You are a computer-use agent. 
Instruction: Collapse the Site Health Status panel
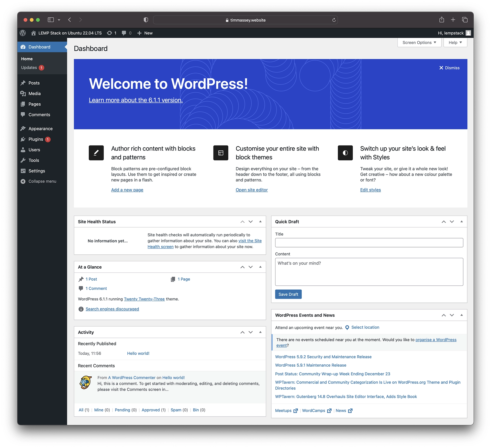click(260, 222)
